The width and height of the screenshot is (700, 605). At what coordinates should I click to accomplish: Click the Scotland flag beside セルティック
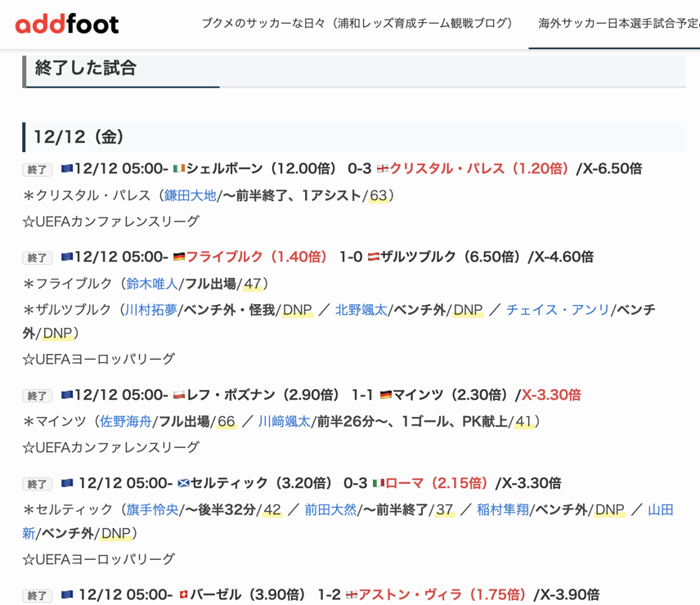183,484
